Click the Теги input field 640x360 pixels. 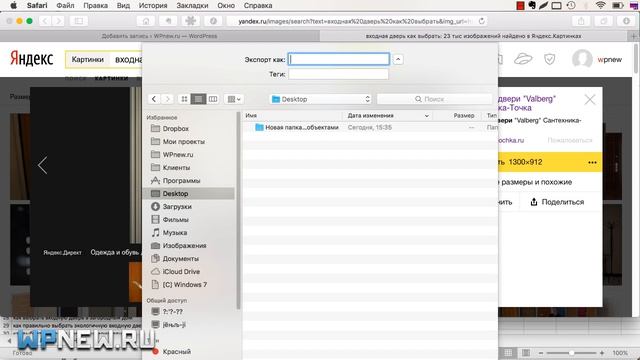point(338,74)
